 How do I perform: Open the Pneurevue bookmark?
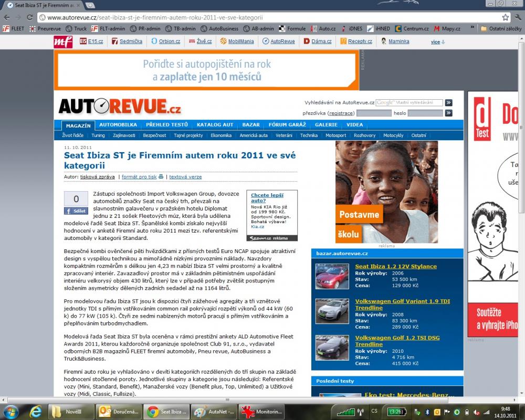[x=45, y=29]
